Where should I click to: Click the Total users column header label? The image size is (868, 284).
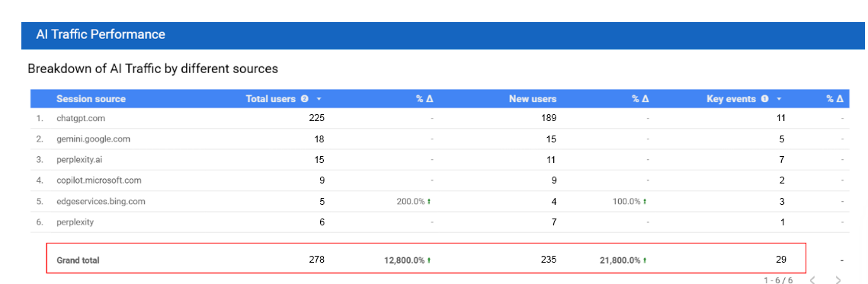[x=271, y=99]
